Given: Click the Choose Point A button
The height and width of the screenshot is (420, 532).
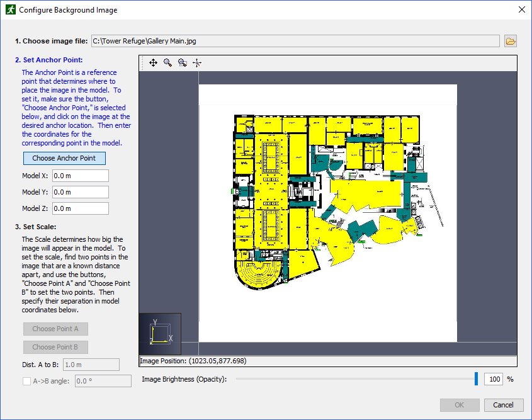Looking at the screenshot, I should [x=55, y=329].
